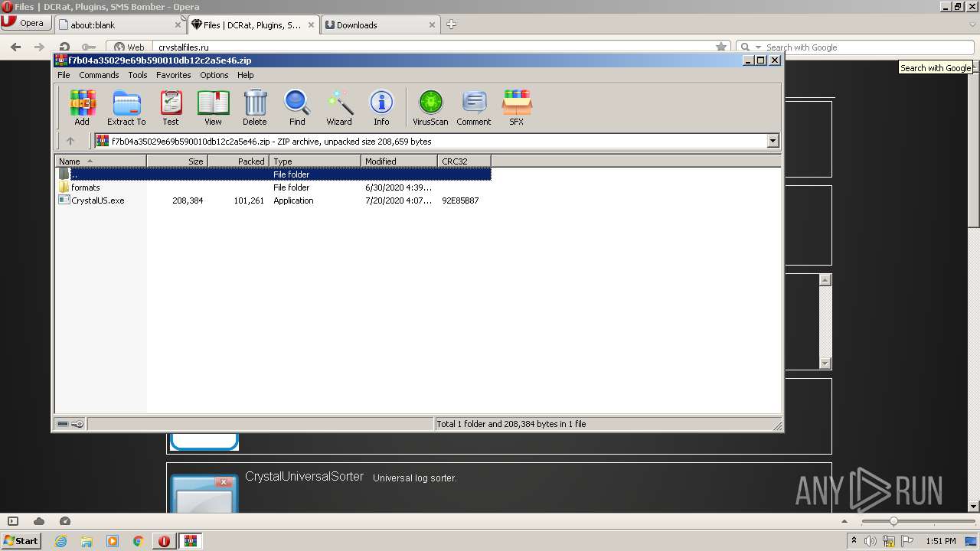980x551 pixels.
Task: Sort by Name column header
Action: 100,161
